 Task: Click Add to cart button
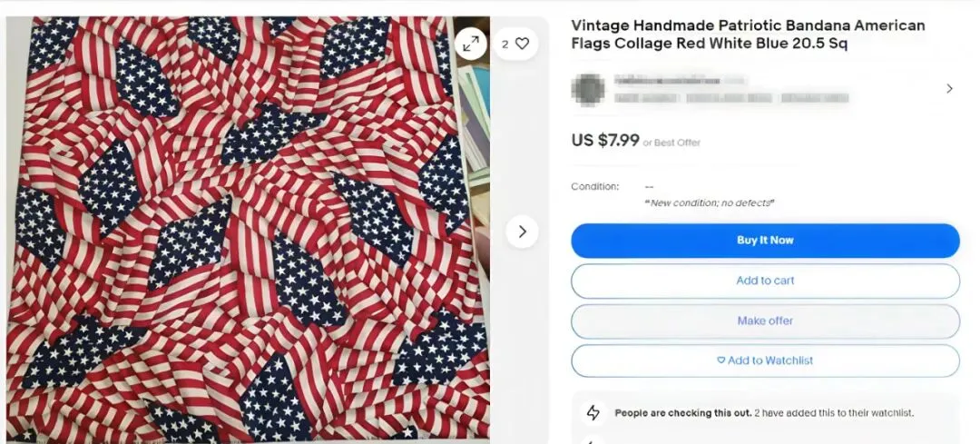[765, 281]
